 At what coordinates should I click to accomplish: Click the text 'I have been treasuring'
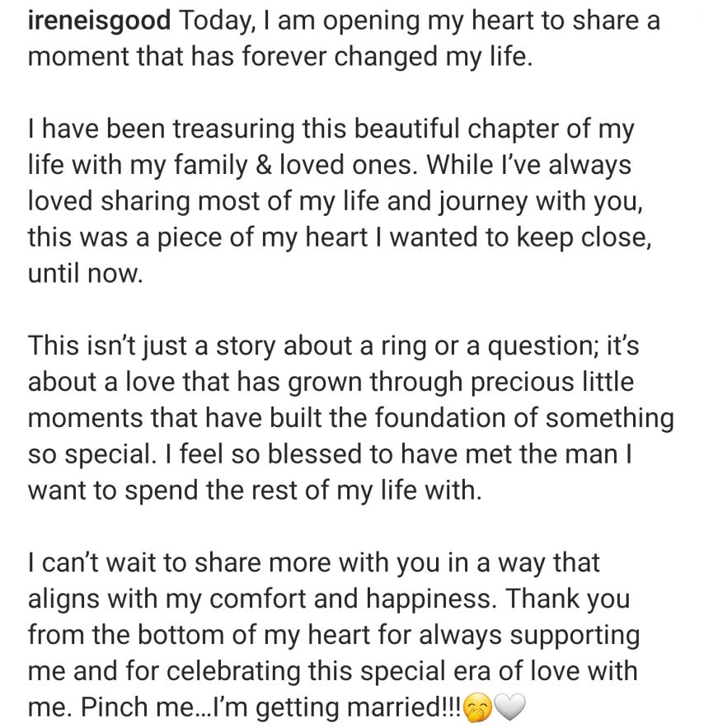[x=161, y=129]
